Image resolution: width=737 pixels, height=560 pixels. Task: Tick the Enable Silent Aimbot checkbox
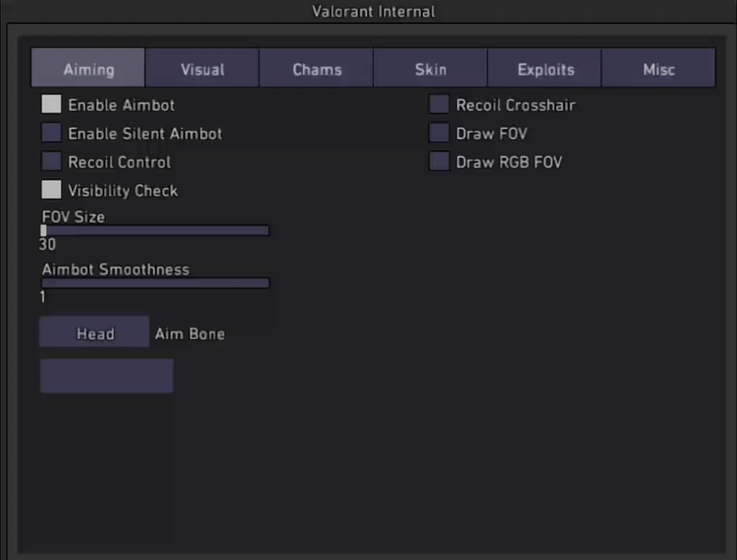tap(52, 134)
